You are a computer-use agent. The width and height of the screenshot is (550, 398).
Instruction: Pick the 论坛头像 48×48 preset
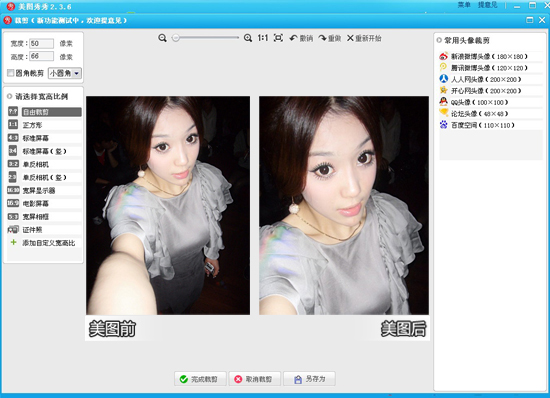(490, 114)
